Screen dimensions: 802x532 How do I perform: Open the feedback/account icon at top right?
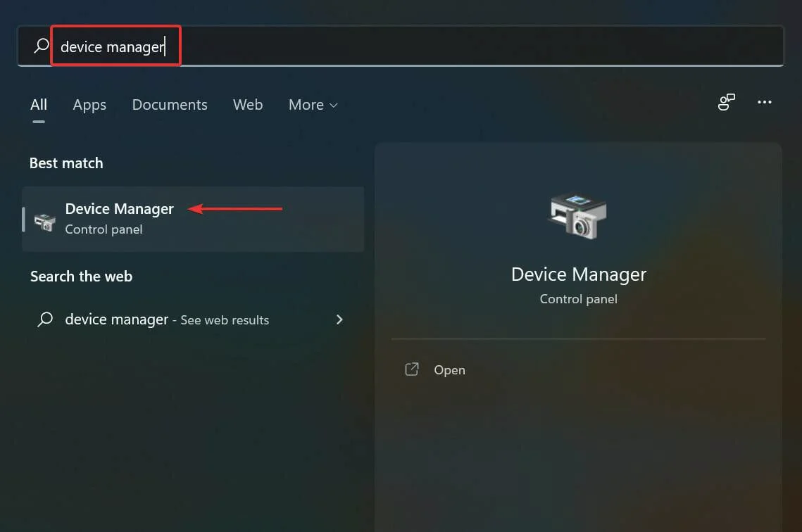tap(726, 102)
